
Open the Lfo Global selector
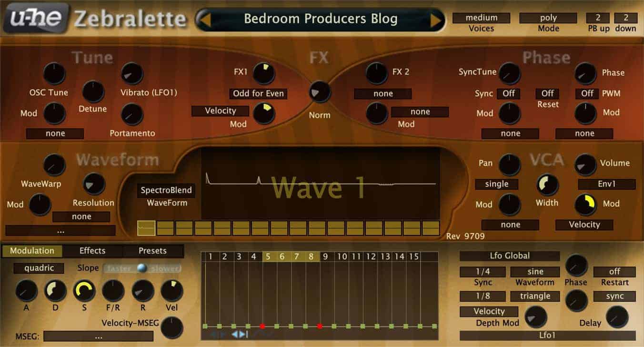pos(510,256)
